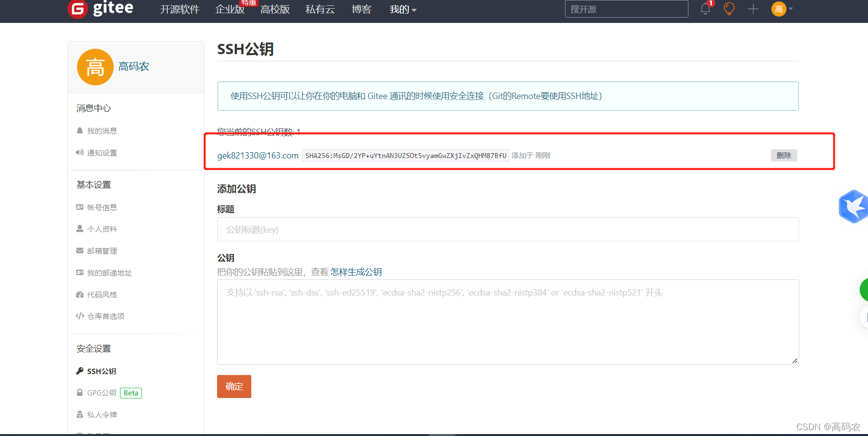This screenshot has width=868, height=436.
Task: Go to 个人资料 settings
Action: (102, 229)
